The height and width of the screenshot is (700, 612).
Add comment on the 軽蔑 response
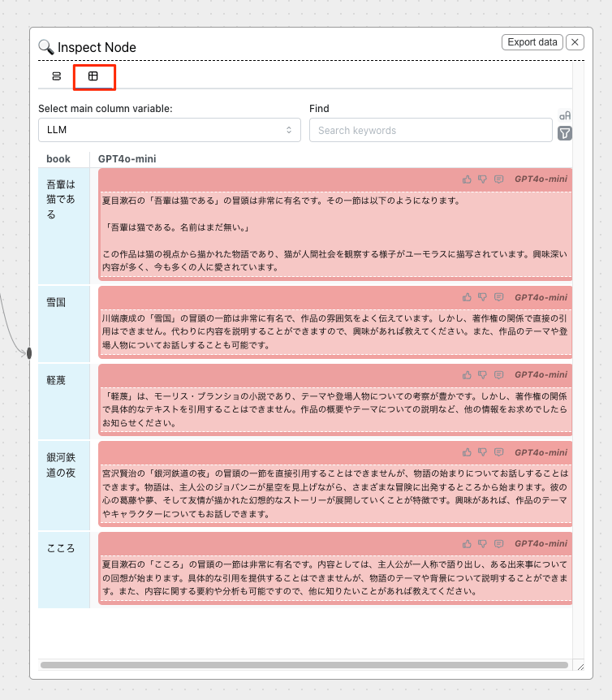pyautogui.click(x=498, y=375)
